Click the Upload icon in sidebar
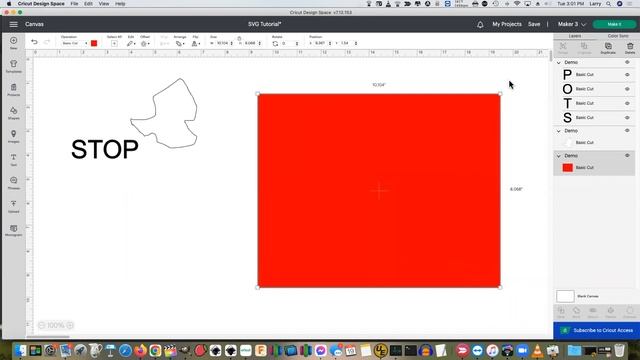The image size is (640, 360). [13, 206]
